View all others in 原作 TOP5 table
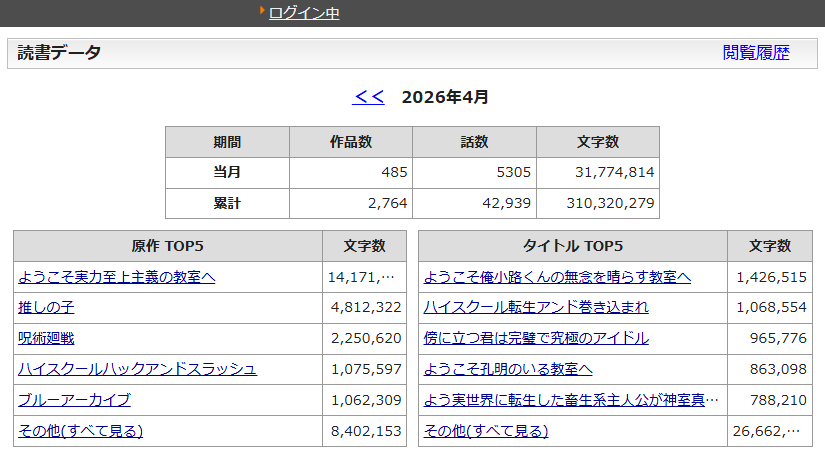Viewport: 825px width, 458px height. click(80, 431)
